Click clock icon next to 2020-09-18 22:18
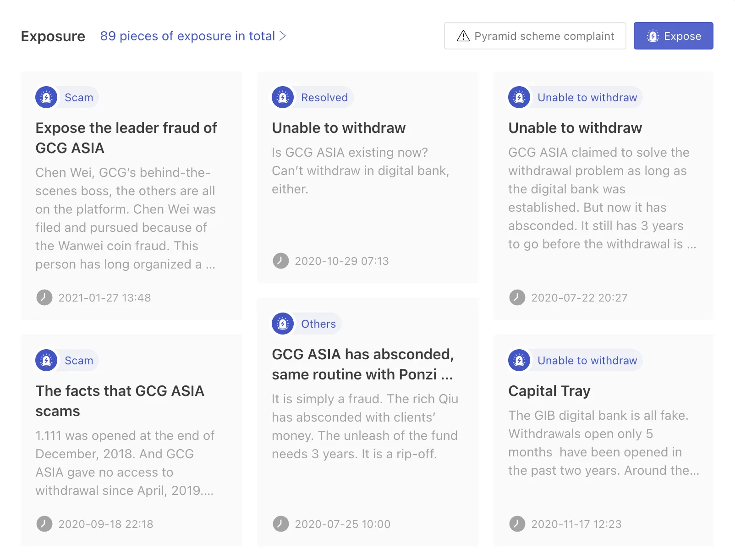This screenshot has width=735, height=560. (x=44, y=524)
